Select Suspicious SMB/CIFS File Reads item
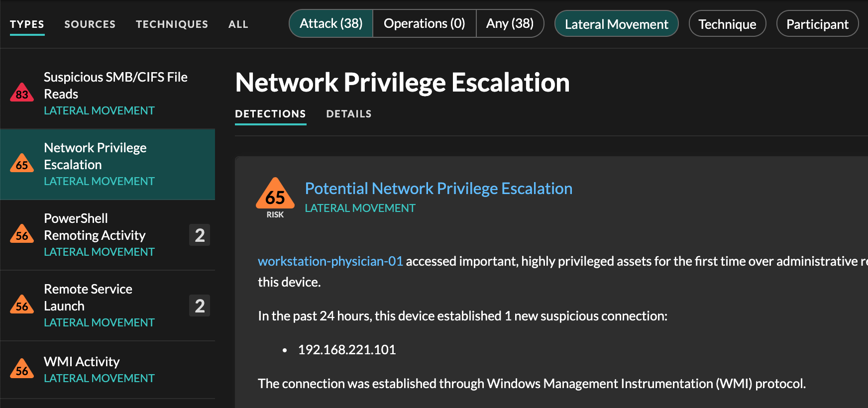The height and width of the screenshot is (408, 868). [x=115, y=86]
